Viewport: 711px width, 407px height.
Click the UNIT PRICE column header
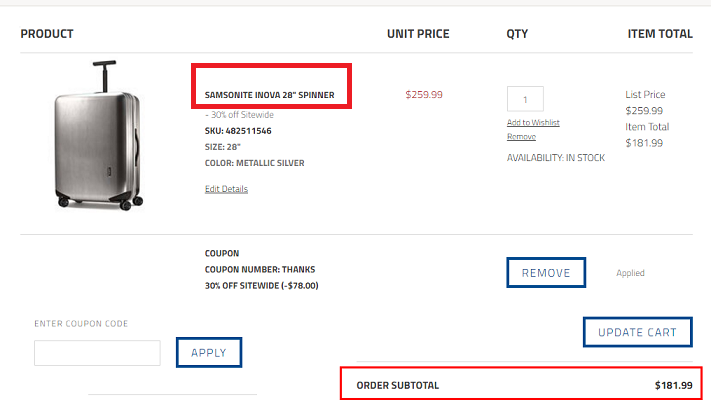click(418, 34)
